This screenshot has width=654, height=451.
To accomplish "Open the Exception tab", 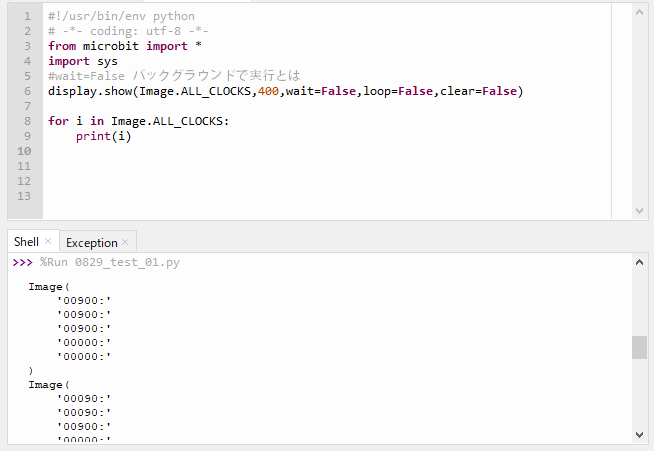I will [91, 242].
